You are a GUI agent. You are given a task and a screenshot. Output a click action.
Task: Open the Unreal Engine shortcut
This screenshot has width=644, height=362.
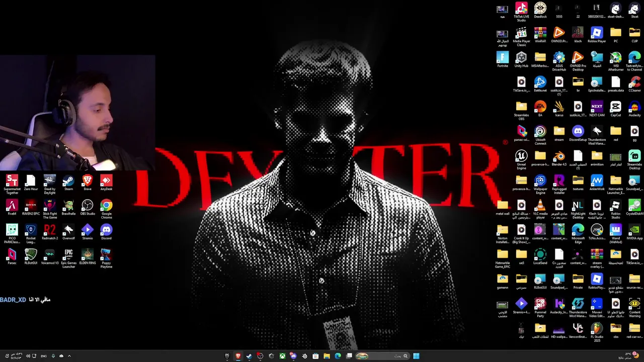[521, 160]
